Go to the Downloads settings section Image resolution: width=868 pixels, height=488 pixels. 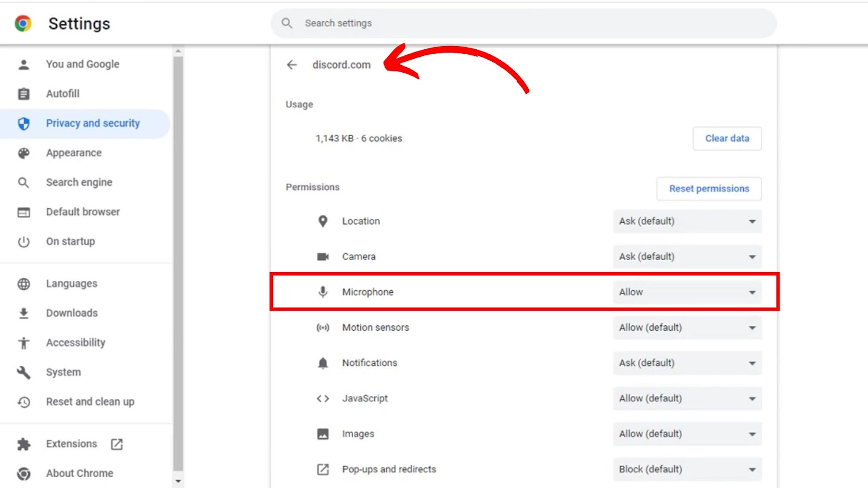[x=72, y=313]
